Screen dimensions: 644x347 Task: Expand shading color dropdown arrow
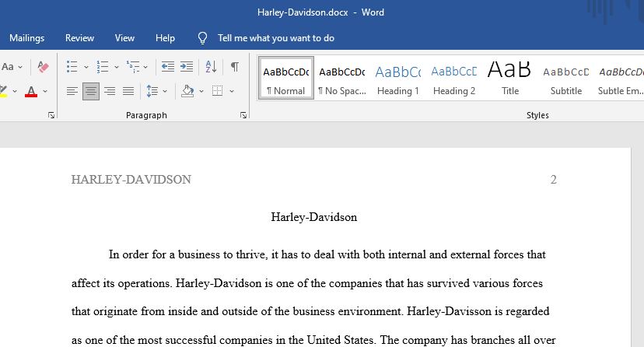pos(201,91)
